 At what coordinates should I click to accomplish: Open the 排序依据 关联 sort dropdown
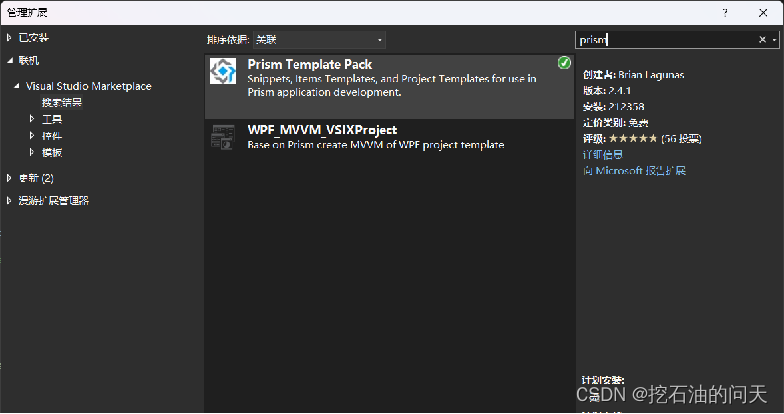coord(320,40)
